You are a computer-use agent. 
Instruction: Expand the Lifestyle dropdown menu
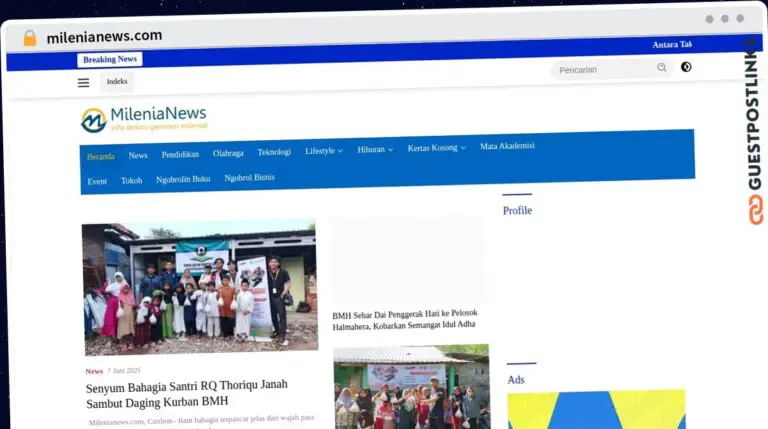coord(323,151)
